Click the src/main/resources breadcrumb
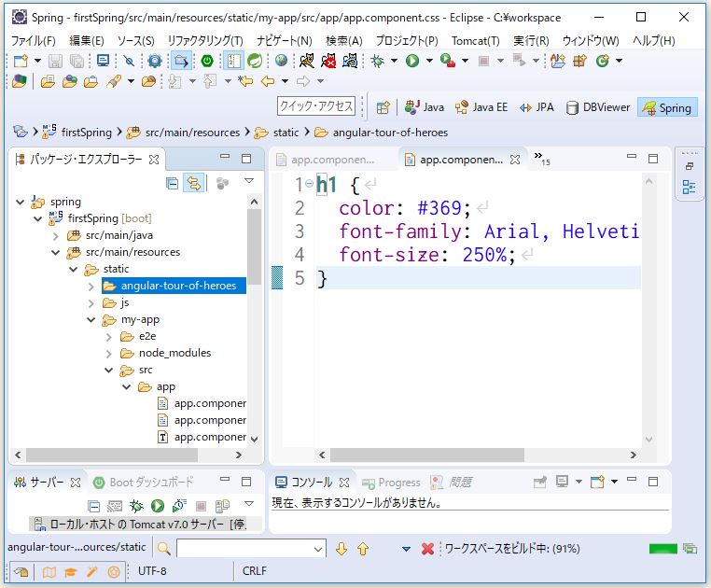Screen dimensions: 711x588 (183, 133)
